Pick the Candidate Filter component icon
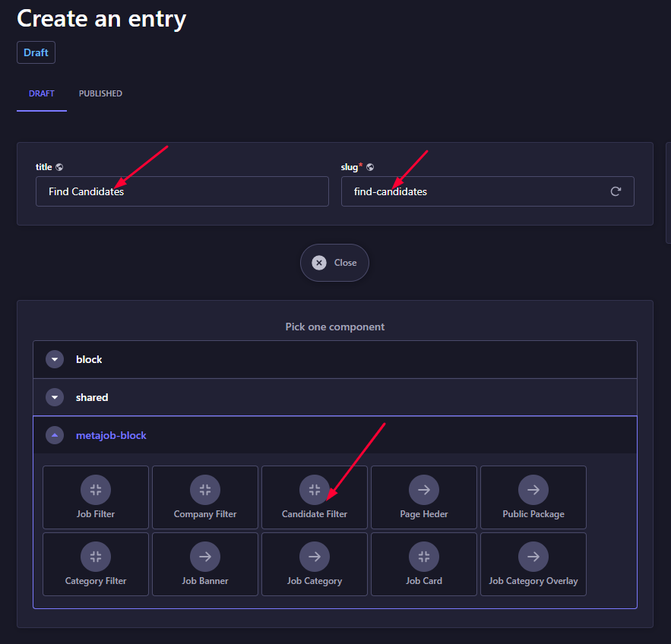Screen dimensions: 671x644 (315, 490)
